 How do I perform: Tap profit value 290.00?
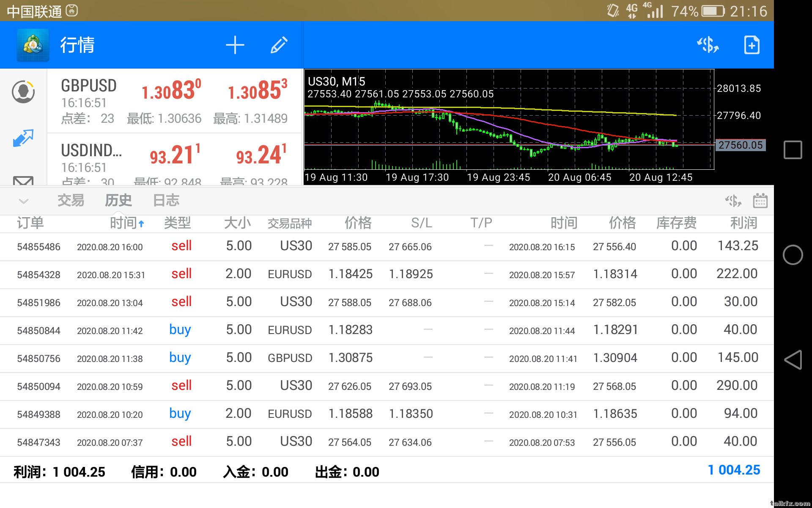pos(737,386)
